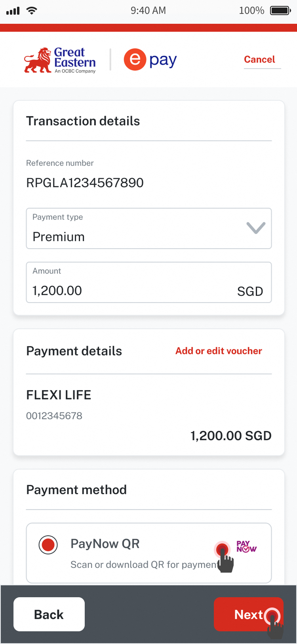Viewport: 297px width, 644px height.
Task: Select the FLEXI LIFE policy name
Action: (59, 395)
